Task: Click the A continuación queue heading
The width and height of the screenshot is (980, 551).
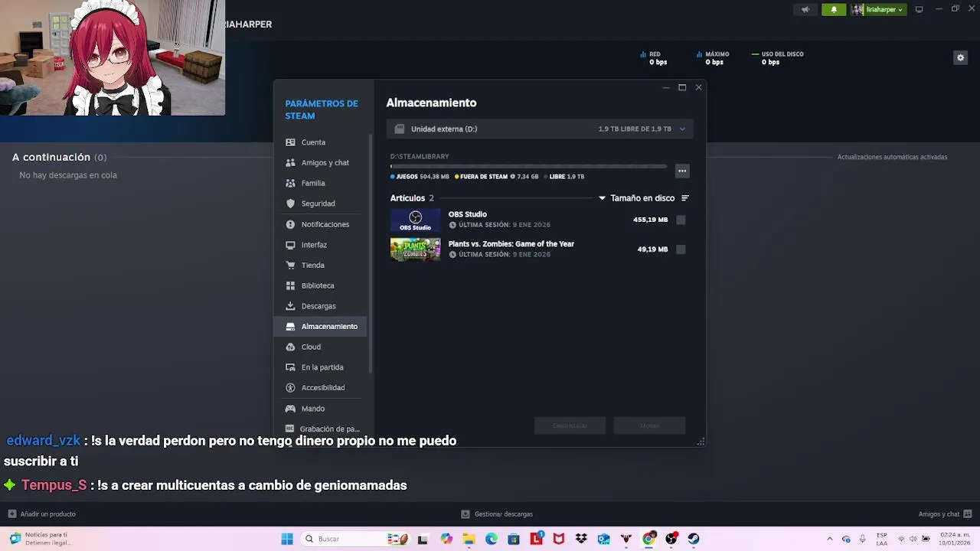Action: pyautogui.click(x=51, y=157)
